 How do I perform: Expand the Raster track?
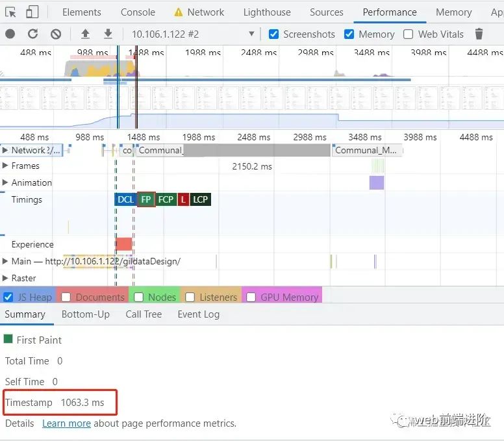5,278
